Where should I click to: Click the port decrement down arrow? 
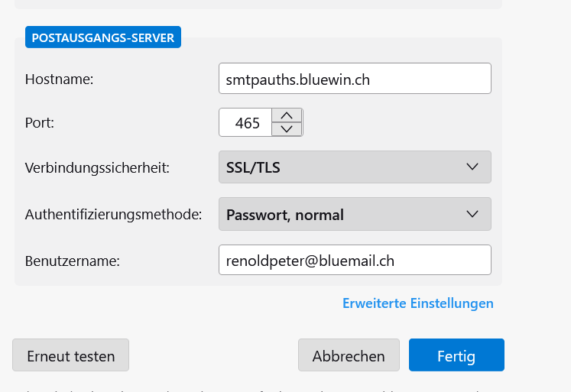287,129
